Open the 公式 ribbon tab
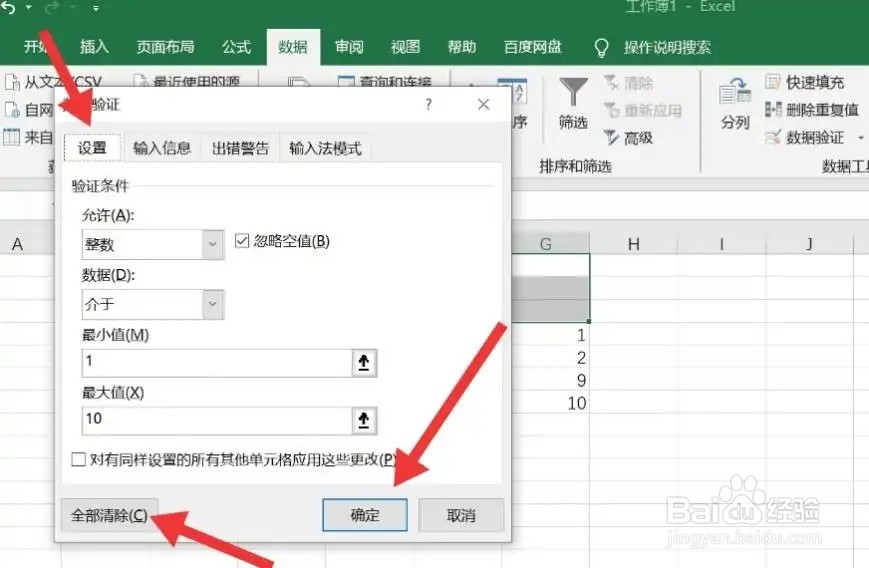 [237, 47]
